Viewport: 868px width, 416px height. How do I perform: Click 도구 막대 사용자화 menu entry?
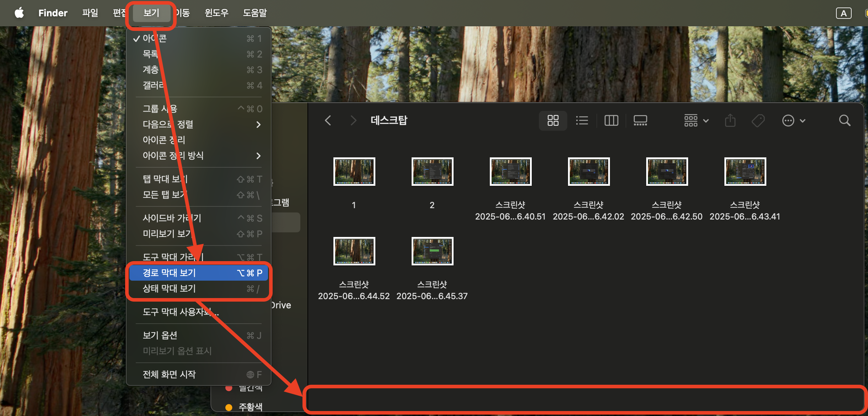tap(181, 312)
